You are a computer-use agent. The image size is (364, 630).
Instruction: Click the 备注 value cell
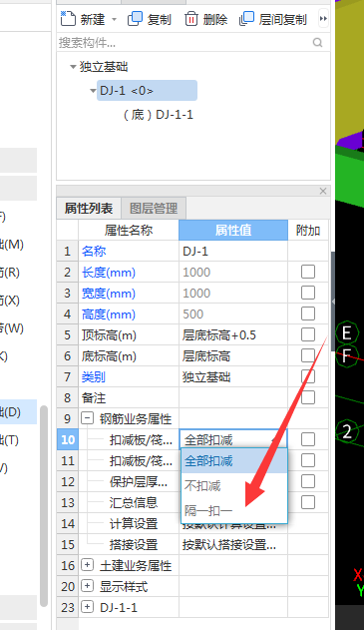point(233,397)
